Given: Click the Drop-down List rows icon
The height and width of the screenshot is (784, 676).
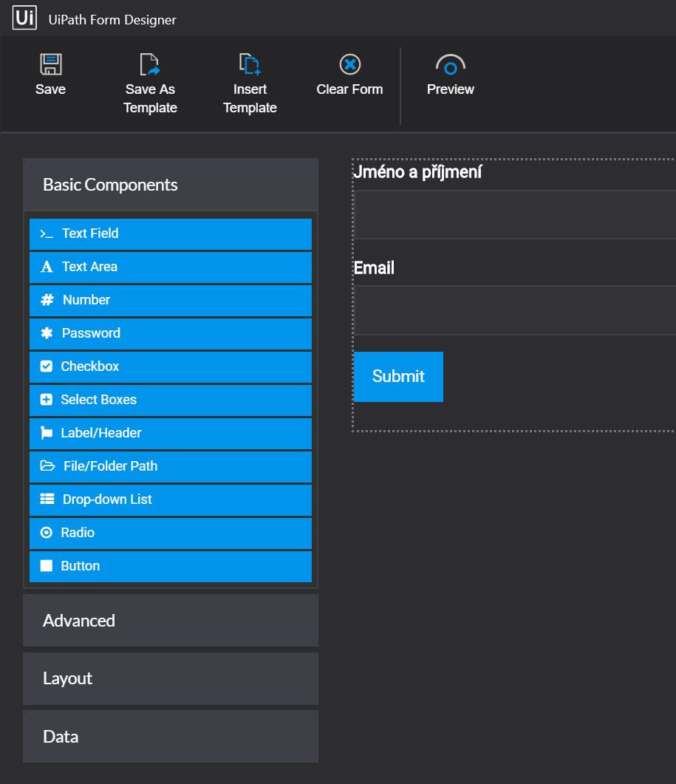Looking at the screenshot, I should click(x=47, y=499).
